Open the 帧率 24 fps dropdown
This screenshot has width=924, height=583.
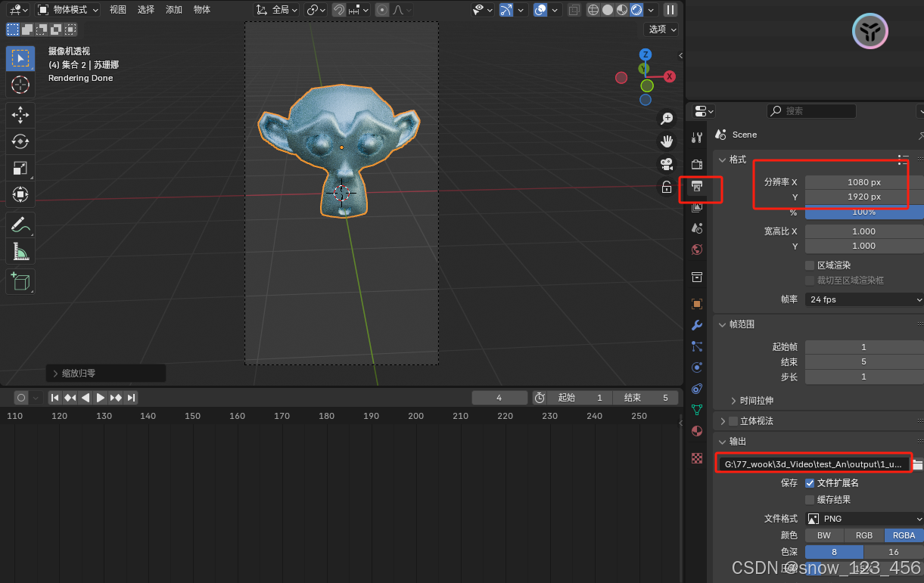coord(864,299)
